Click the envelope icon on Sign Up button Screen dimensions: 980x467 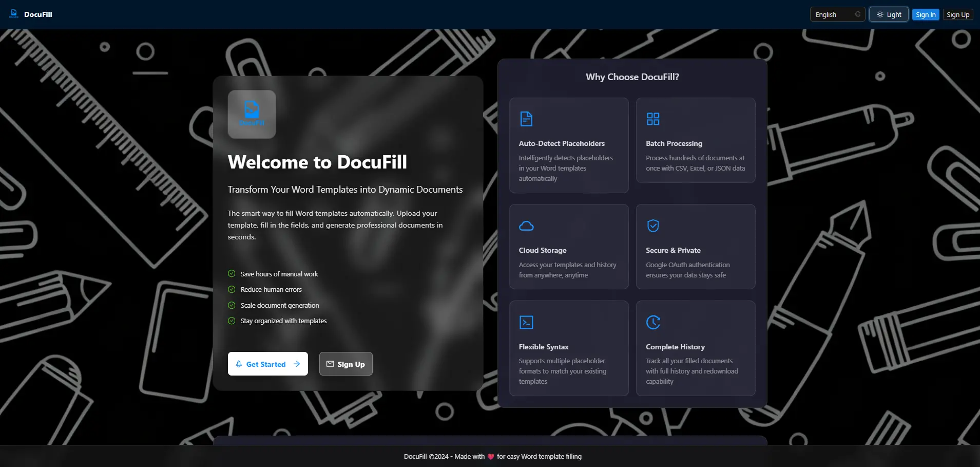(331, 364)
